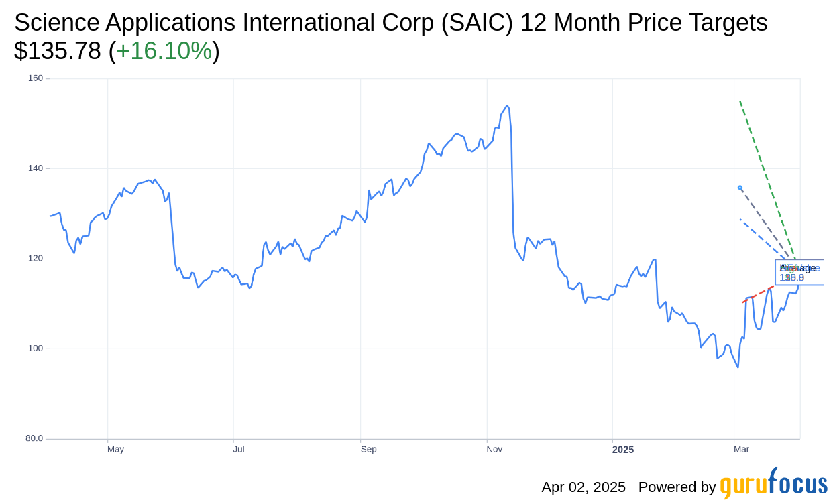Click the Mar label on x-axis

[741, 449]
